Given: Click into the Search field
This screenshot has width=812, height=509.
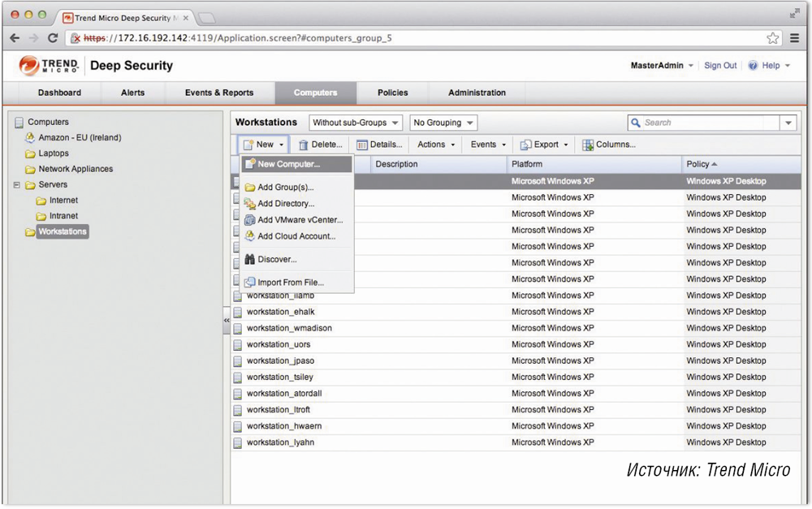Looking at the screenshot, I should [702, 123].
